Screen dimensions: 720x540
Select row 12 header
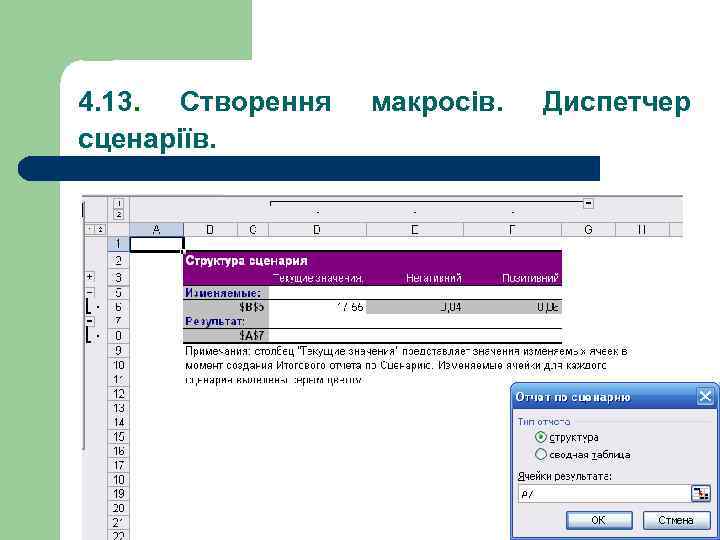tap(118, 394)
